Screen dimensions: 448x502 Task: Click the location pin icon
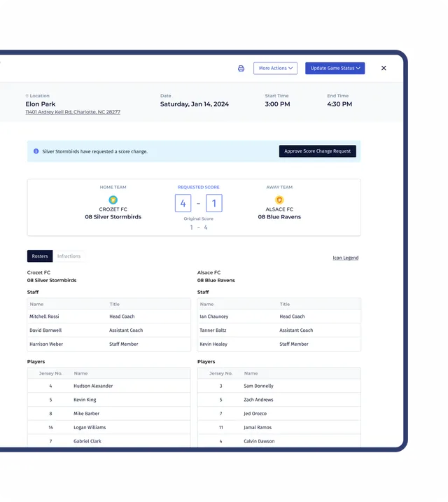click(x=27, y=96)
